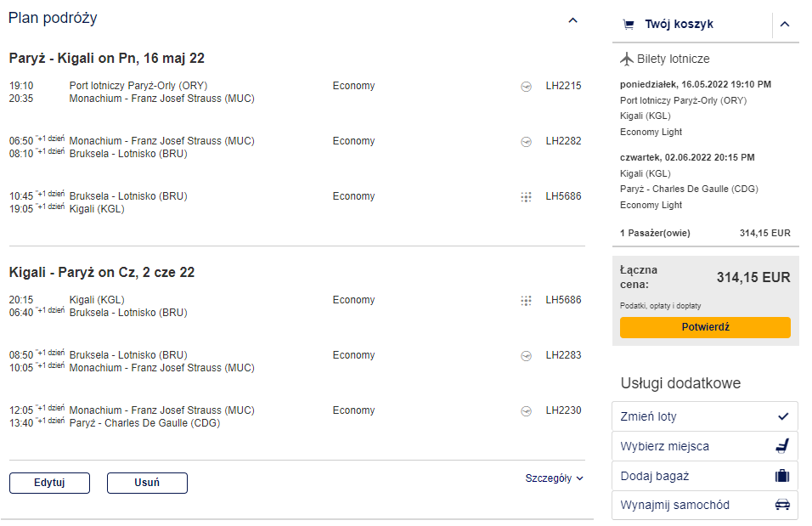
Task: Click the Lufthansa logo icon beside LH2230
Action: [x=526, y=411]
